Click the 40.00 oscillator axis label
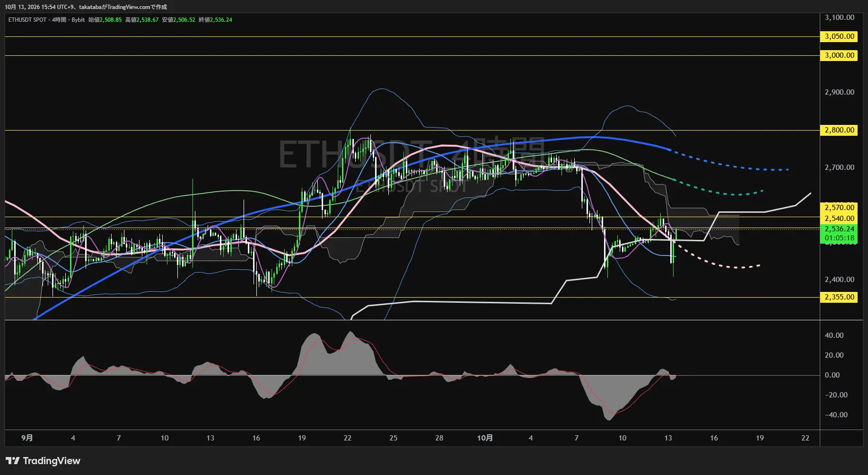Screen dimensions: 868x475 (834, 335)
